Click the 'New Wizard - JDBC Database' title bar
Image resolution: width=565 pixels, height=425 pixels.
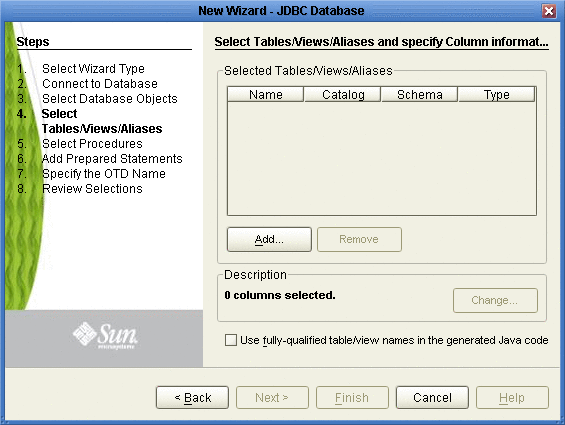point(281,11)
